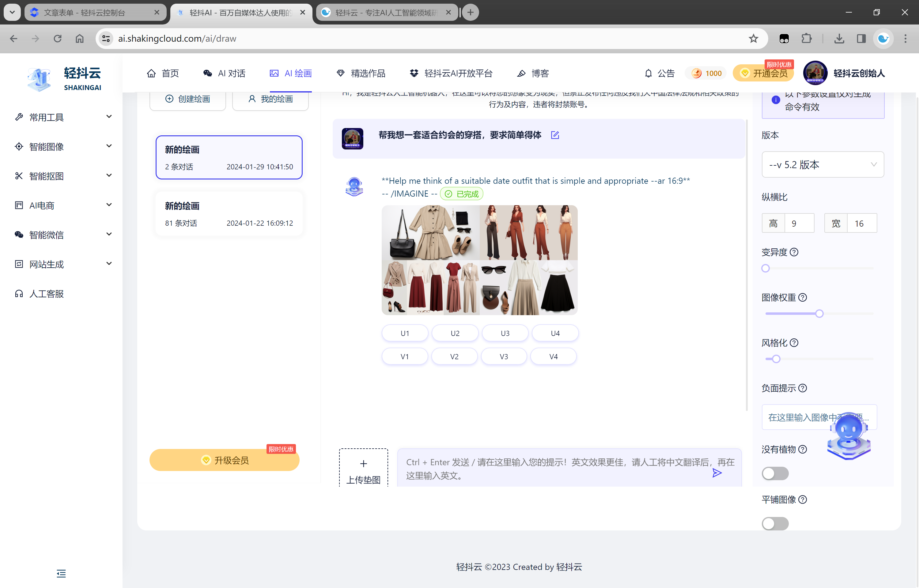The image size is (919, 588).
Task: Click the 风格化 slider handle
Action: coord(776,359)
